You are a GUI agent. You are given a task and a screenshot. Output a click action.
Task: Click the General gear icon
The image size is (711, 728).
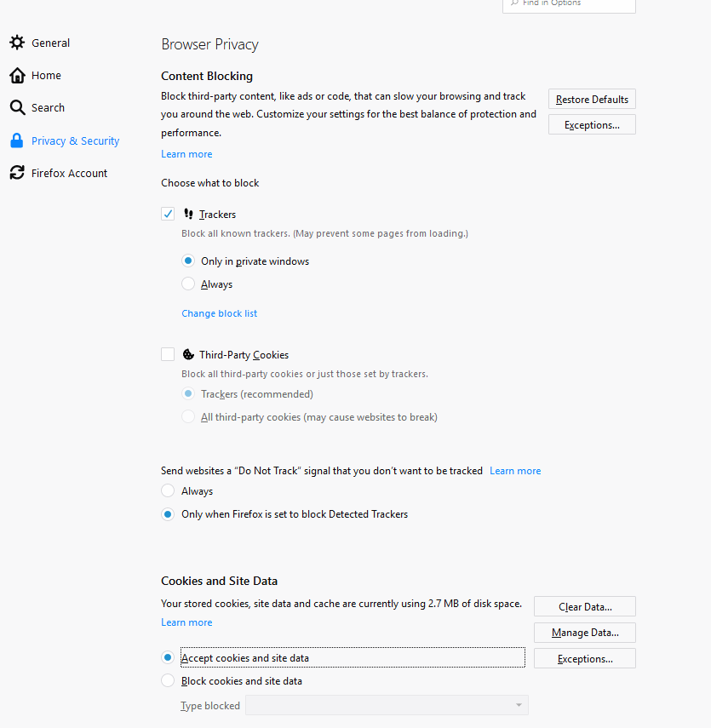pos(16,43)
